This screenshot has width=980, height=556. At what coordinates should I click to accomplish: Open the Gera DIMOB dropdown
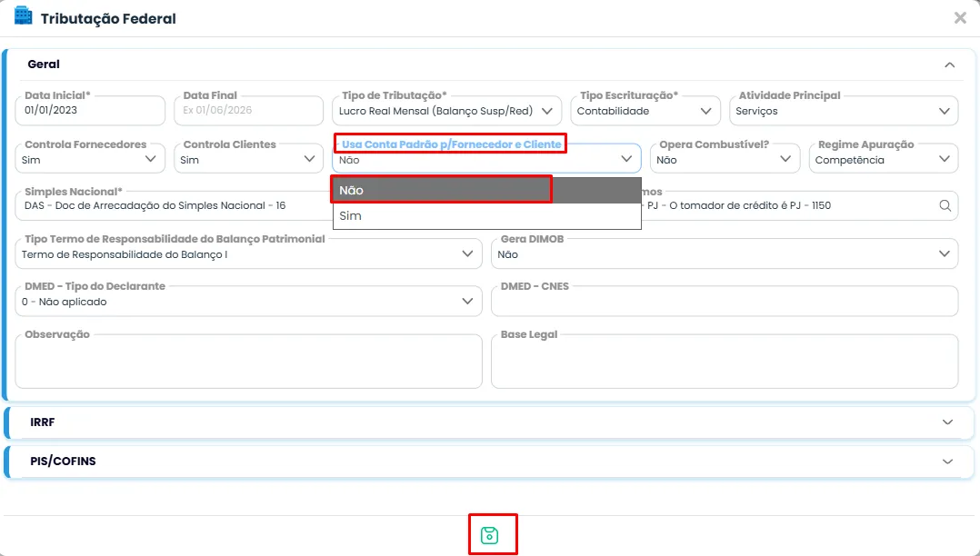click(725, 254)
